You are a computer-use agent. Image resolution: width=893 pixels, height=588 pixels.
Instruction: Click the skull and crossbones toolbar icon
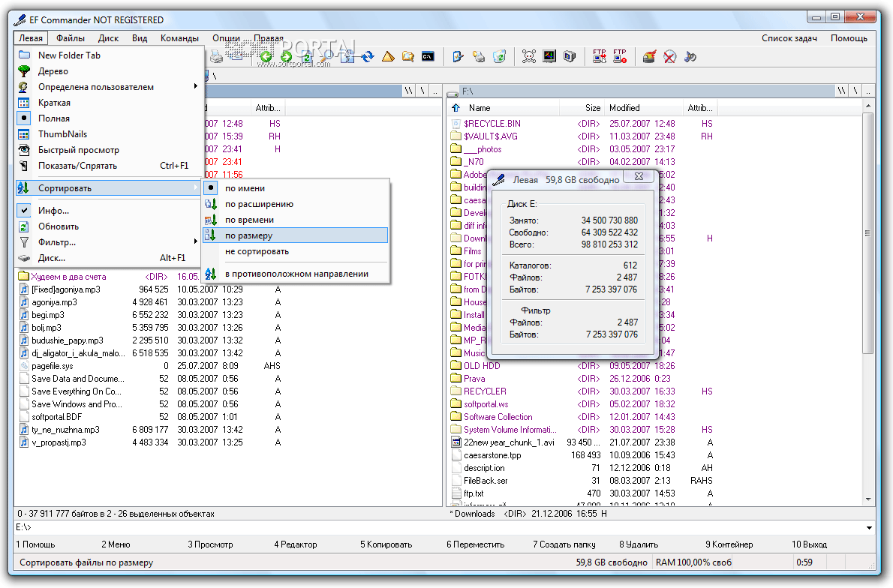click(529, 56)
